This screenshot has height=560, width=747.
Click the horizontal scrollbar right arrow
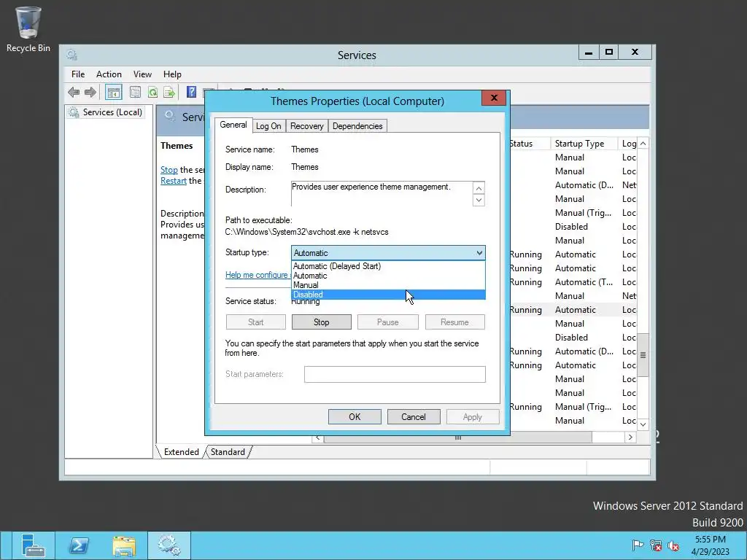pos(630,437)
